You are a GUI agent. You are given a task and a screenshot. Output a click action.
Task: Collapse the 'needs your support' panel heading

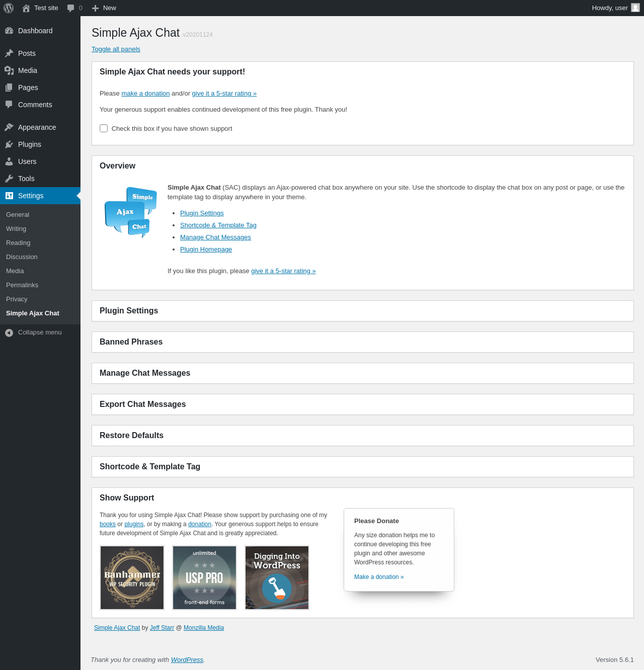pyautogui.click(x=363, y=72)
